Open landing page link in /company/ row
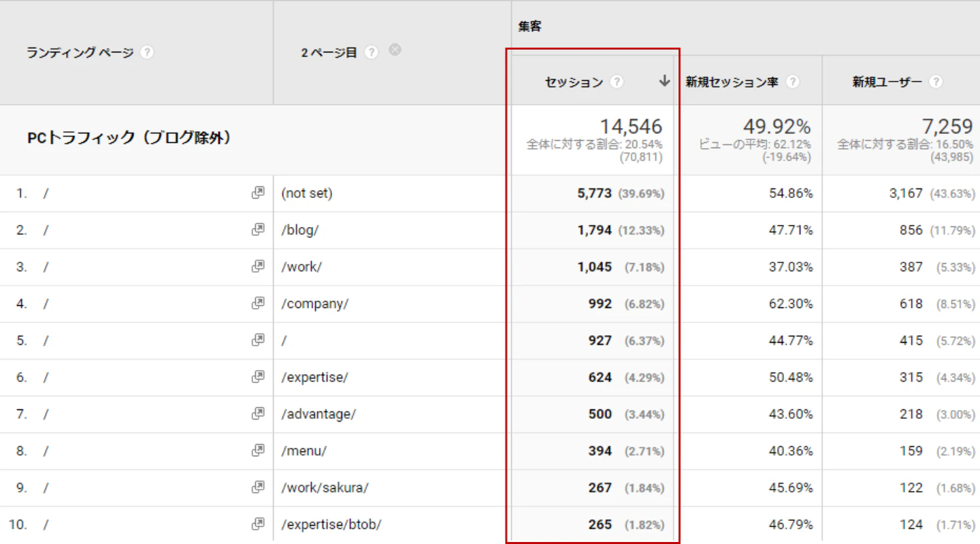 (258, 303)
